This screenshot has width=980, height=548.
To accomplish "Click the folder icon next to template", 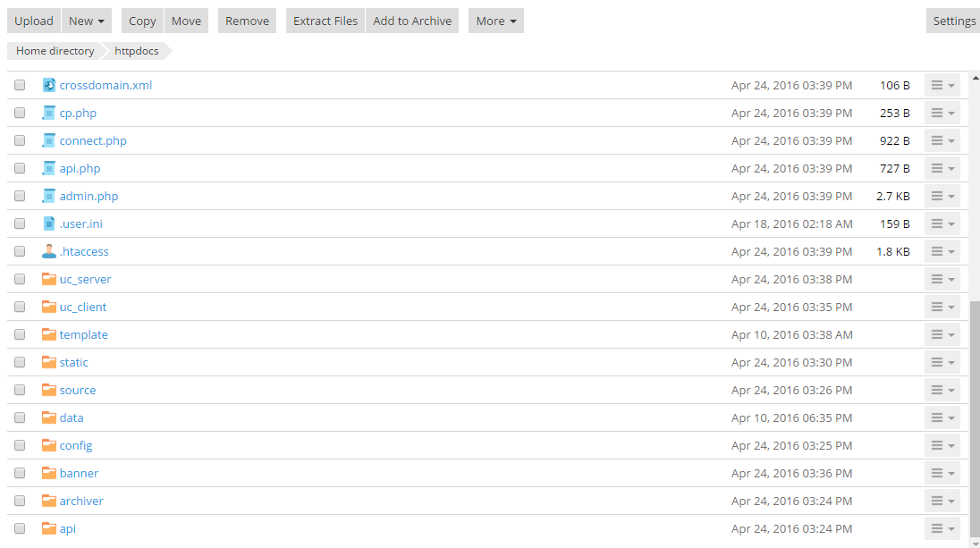I will (49, 335).
